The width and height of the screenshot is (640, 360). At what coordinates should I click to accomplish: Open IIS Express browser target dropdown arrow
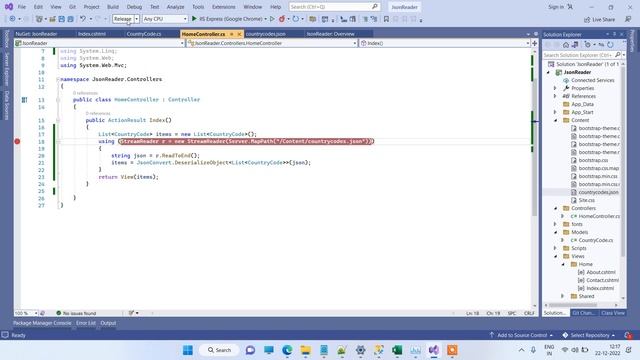coord(265,19)
